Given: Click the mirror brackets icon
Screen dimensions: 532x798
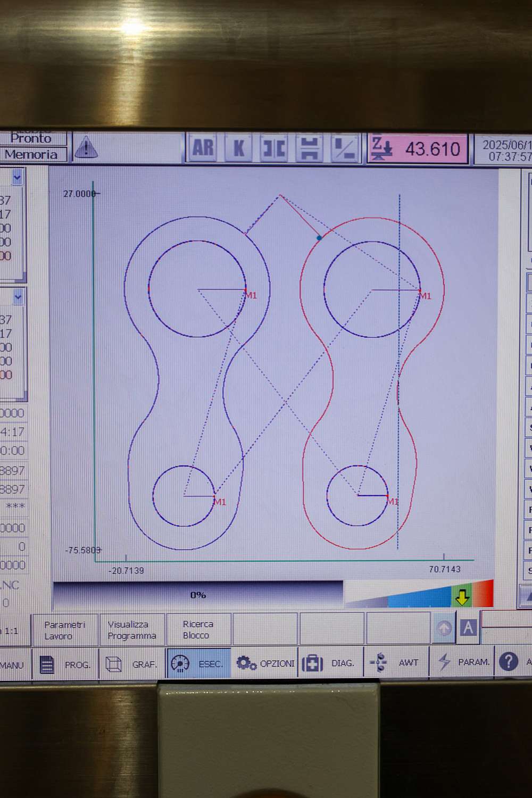Looking at the screenshot, I should tap(273, 148).
